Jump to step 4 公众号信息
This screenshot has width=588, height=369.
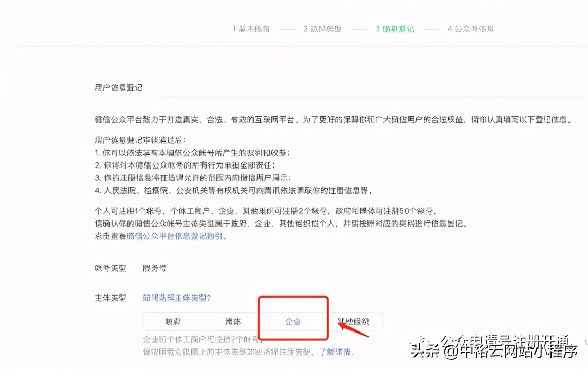(471, 29)
